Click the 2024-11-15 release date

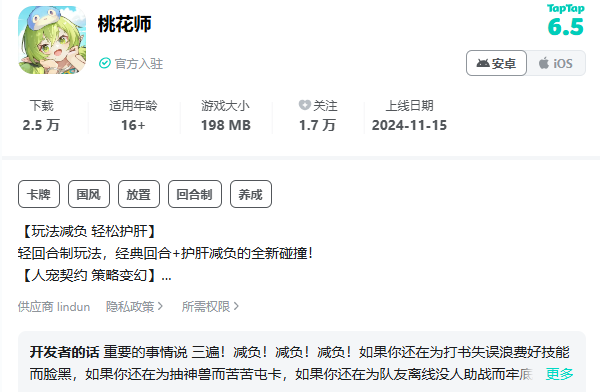[409, 125]
